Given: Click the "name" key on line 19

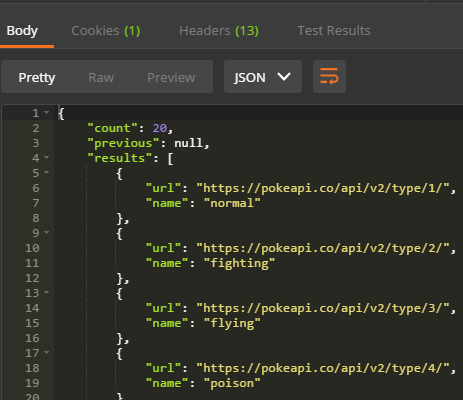Looking at the screenshot, I should 167,383.
